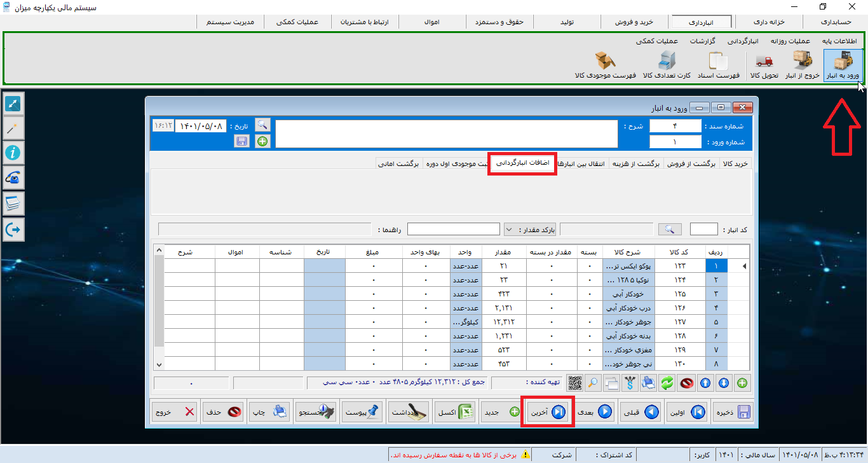Open فهرست اسناد document list
The width and height of the screenshot is (868, 463).
click(x=719, y=66)
